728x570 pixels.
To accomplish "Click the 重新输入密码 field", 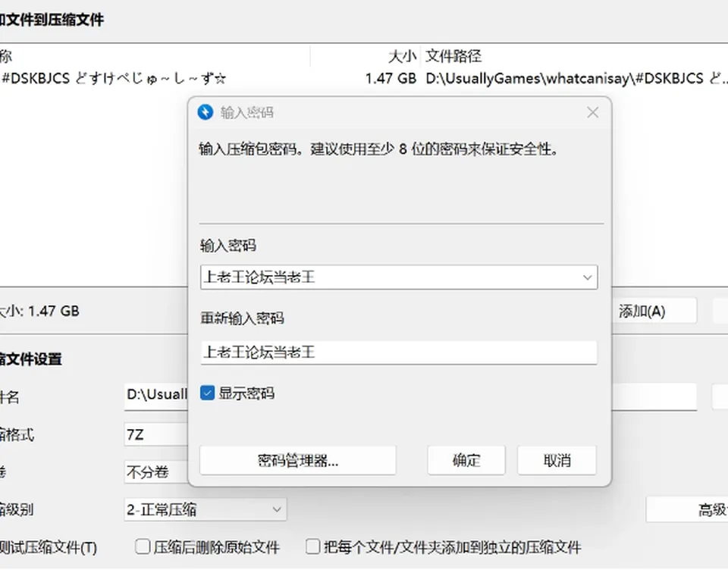I will (399, 352).
